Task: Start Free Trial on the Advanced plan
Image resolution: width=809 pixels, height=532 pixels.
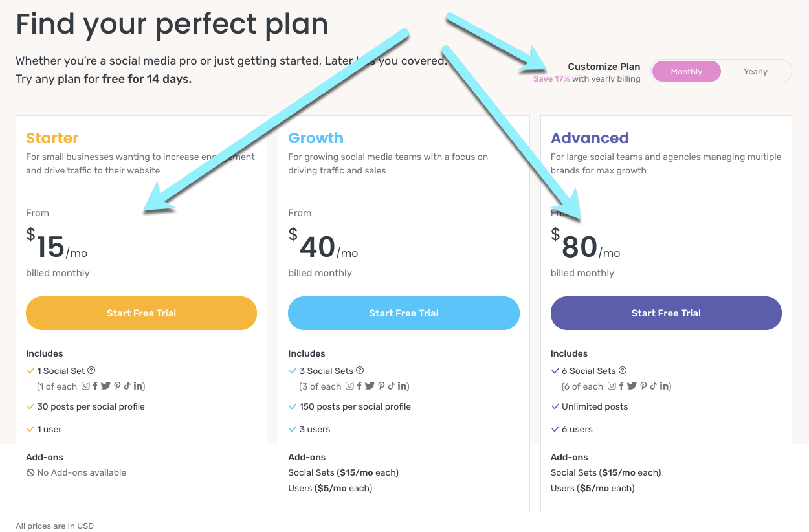Action: tap(665, 313)
